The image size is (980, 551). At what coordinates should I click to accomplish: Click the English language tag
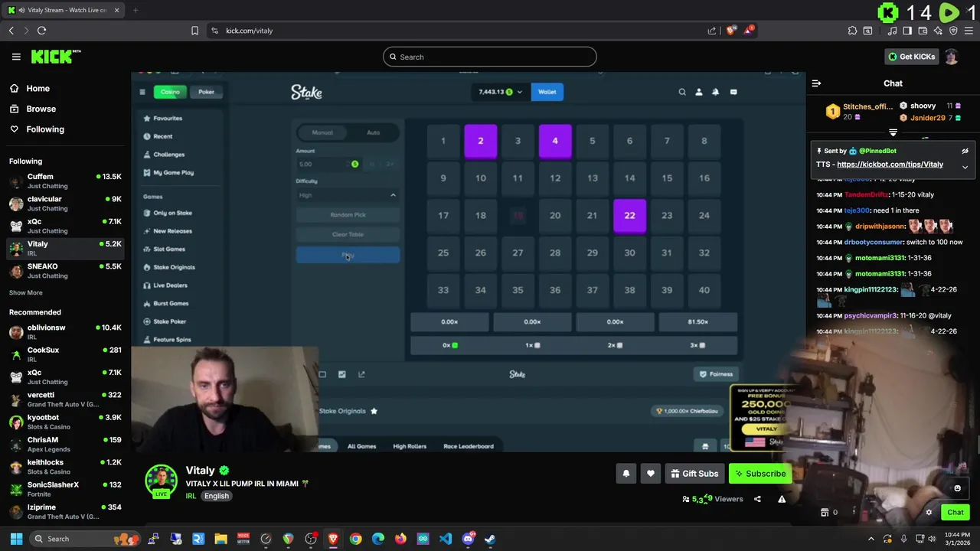click(x=217, y=496)
